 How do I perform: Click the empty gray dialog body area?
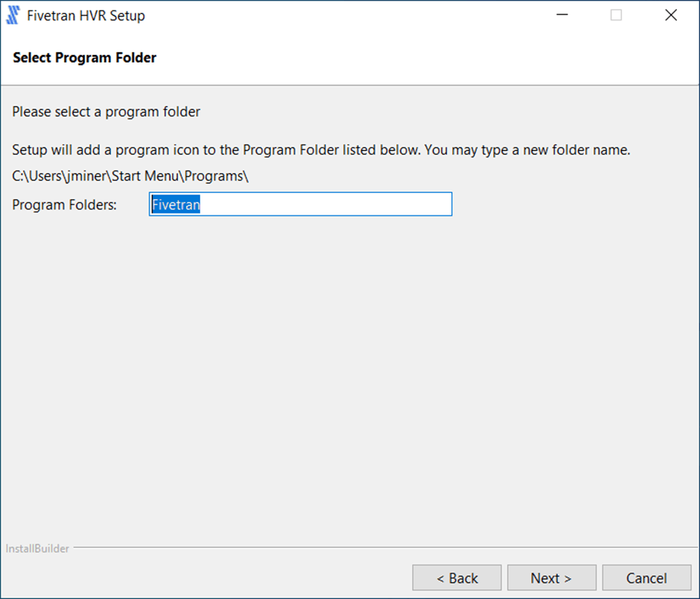pyautogui.click(x=350, y=373)
